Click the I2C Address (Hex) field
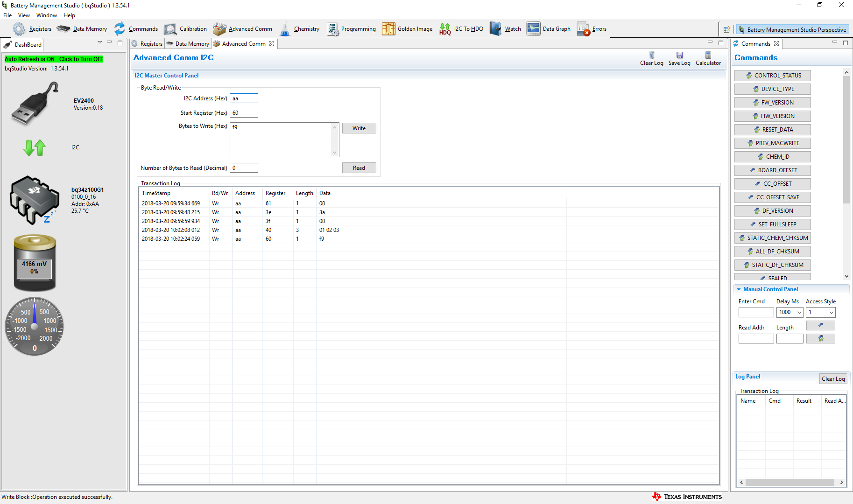Screen dimensions: 853x504 click(244, 98)
